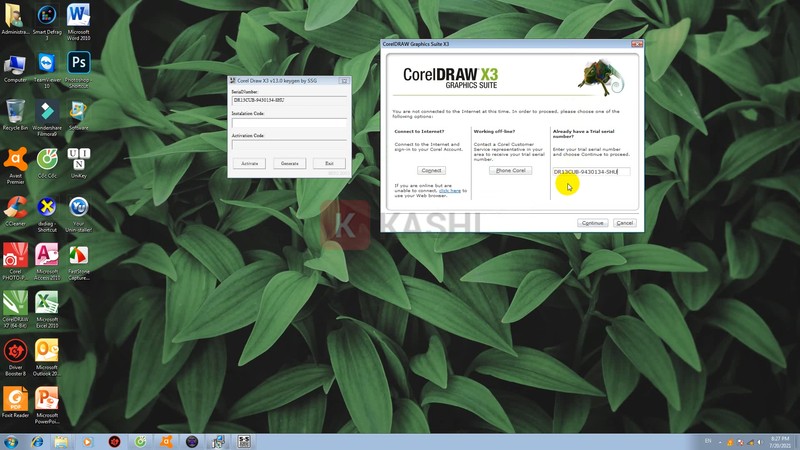The image size is (800, 450).
Task: Click the Exit button in keygen window
Action: tap(329, 163)
